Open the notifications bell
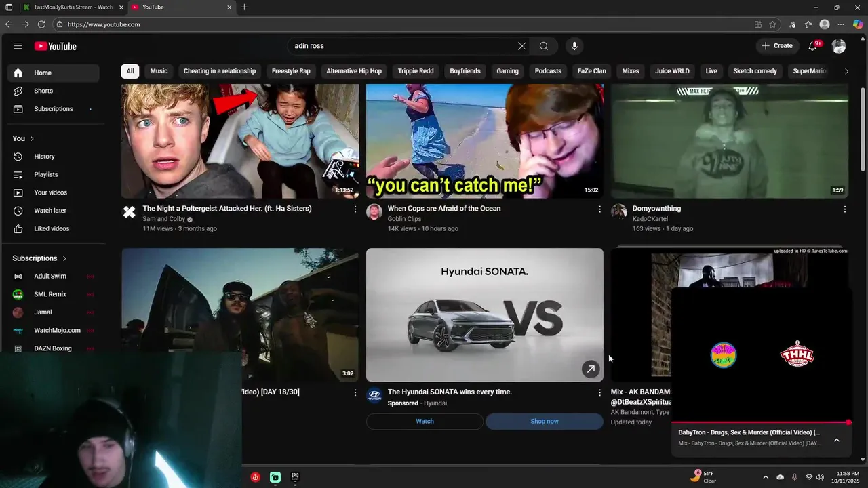The width and height of the screenshot is (868, 488). (x=813, y=46)
